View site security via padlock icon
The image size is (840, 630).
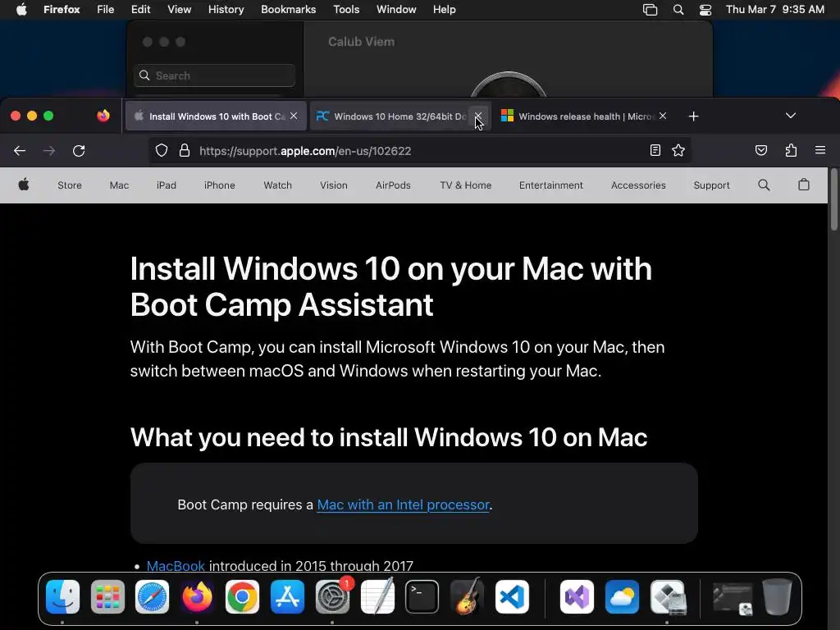(185, 151)
